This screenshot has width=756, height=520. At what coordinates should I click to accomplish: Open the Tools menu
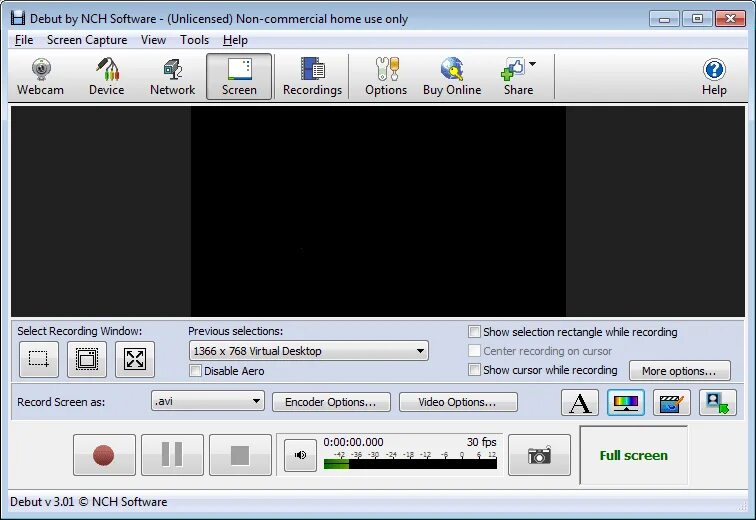click(194, 40)
